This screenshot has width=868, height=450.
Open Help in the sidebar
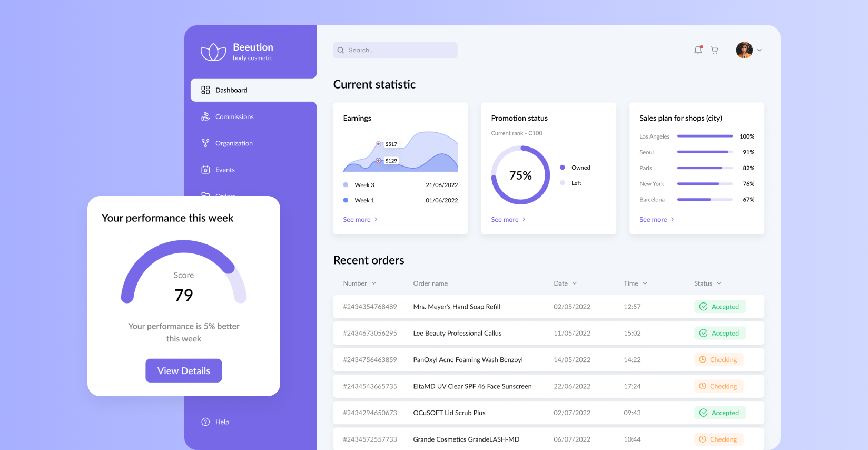[x=222, y=422]
